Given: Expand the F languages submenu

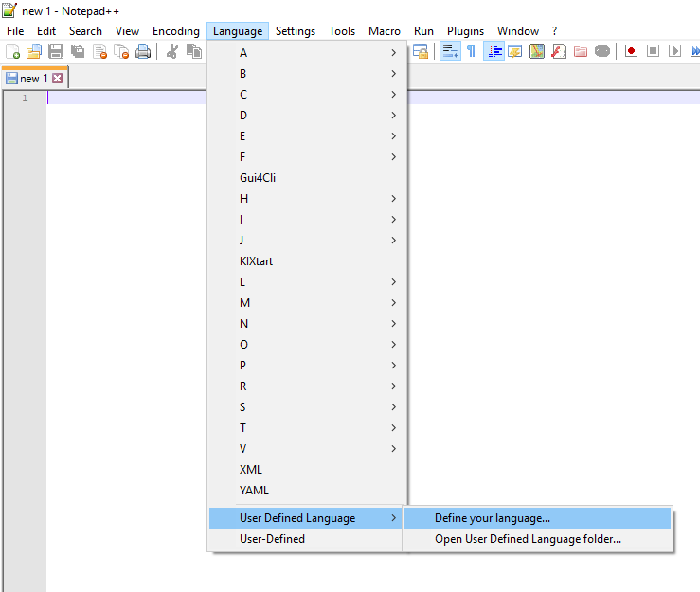Looking at the screenshot, I should (x=308, y=157).
